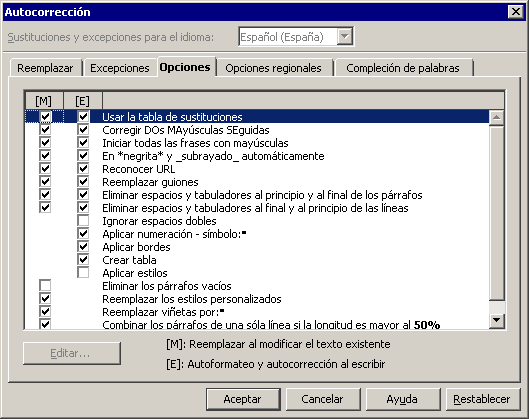Toggle [M] checkbox for Usar la tabla de sustituciones
The width and height of the screenshot is (529, 419).
pos(45,117)
